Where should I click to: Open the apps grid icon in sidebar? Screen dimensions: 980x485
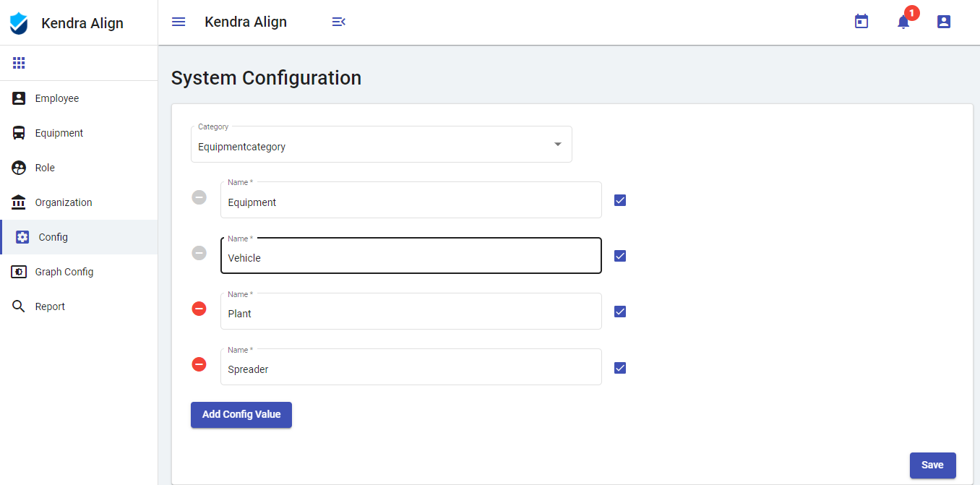(x=19, y=63)
